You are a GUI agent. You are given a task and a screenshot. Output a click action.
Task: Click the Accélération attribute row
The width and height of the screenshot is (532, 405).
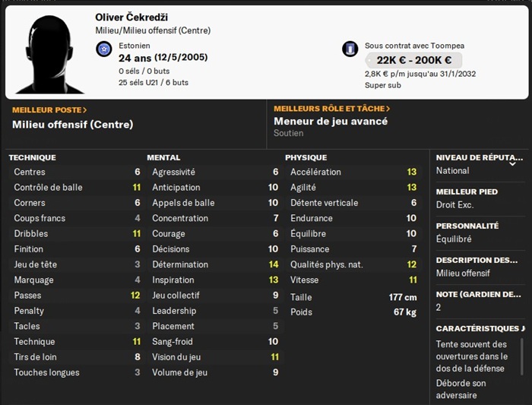tap(353, 172)
